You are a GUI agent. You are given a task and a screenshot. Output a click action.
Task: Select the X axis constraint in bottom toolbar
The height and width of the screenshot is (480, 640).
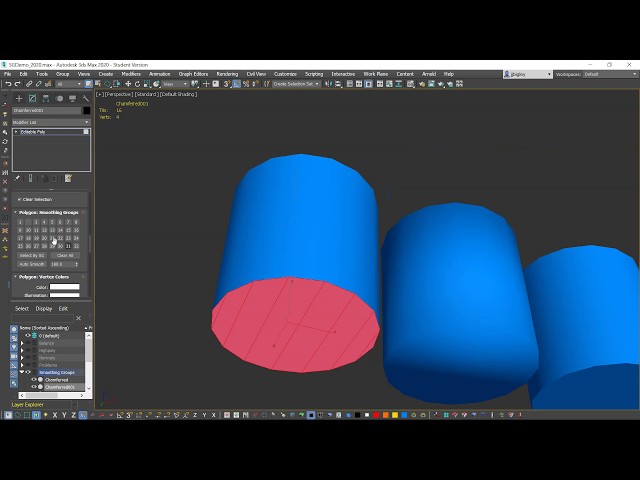tap(55, 415)
